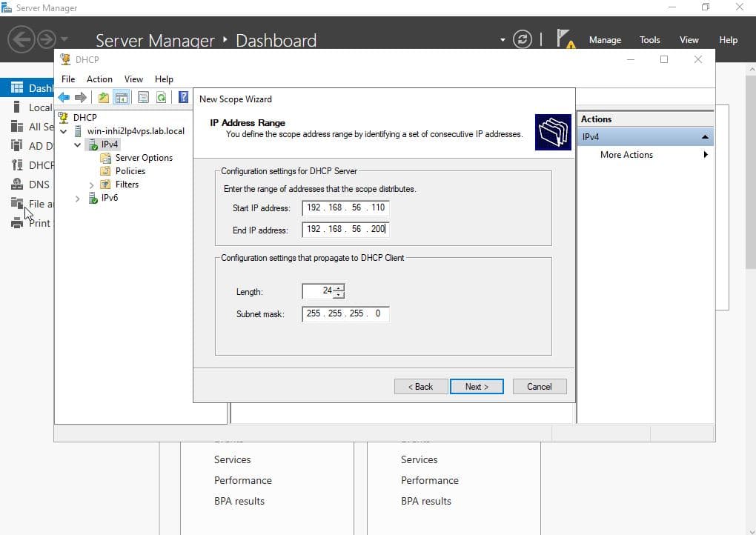
Task: Open the blue help icon in DHCP toolbar
Action: [183, 98]
